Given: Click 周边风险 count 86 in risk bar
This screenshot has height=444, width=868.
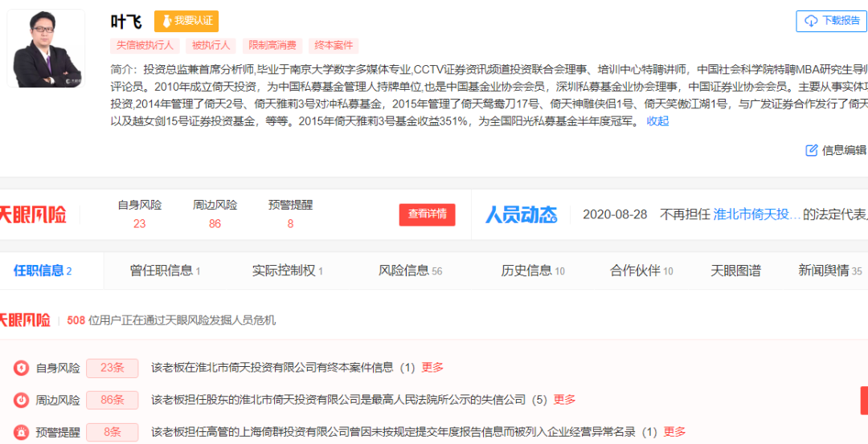Looking at the screenshot, I should 215,224.
